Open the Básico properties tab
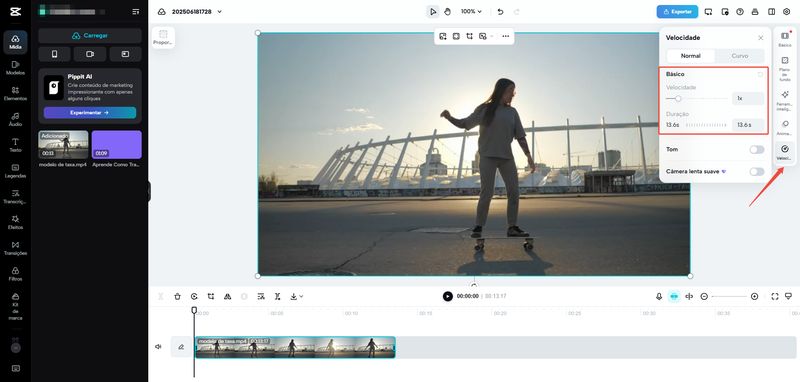The height and width of the screenshot is (382, 800). point(785,39)
